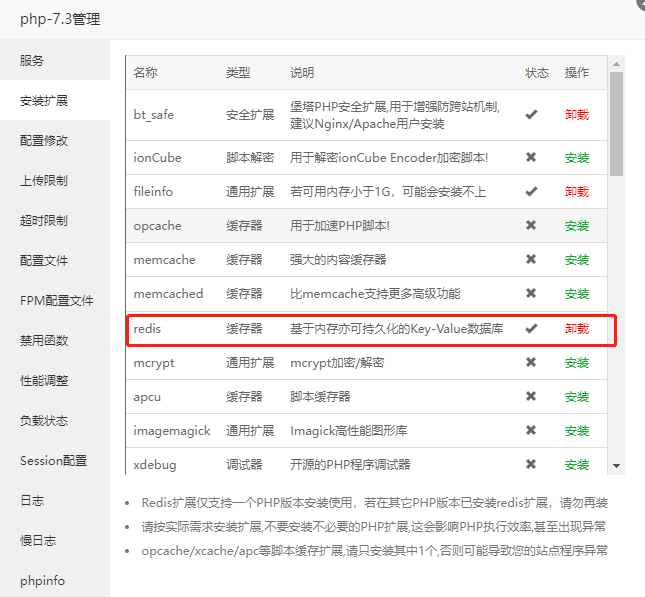Click 说明 column header
This screenshot has height=597, width=645.
point(302,73)
